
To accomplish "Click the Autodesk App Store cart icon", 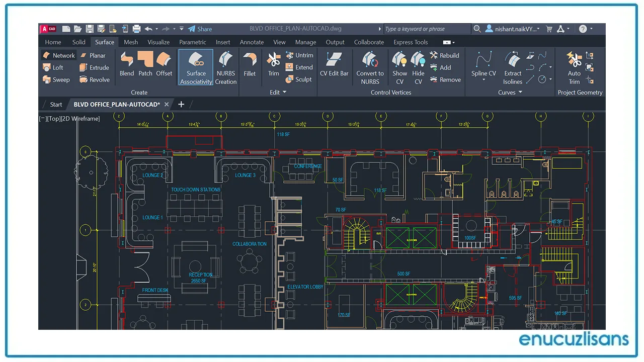I will [x=549, y=29].
